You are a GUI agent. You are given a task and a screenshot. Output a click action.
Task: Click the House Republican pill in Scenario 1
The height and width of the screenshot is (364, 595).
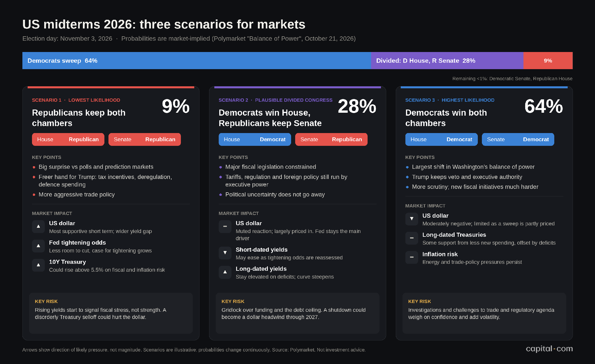[68, 139]
